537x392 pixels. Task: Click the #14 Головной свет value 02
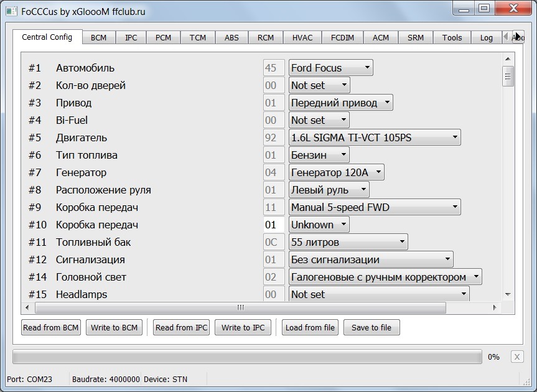click(274, 278)
